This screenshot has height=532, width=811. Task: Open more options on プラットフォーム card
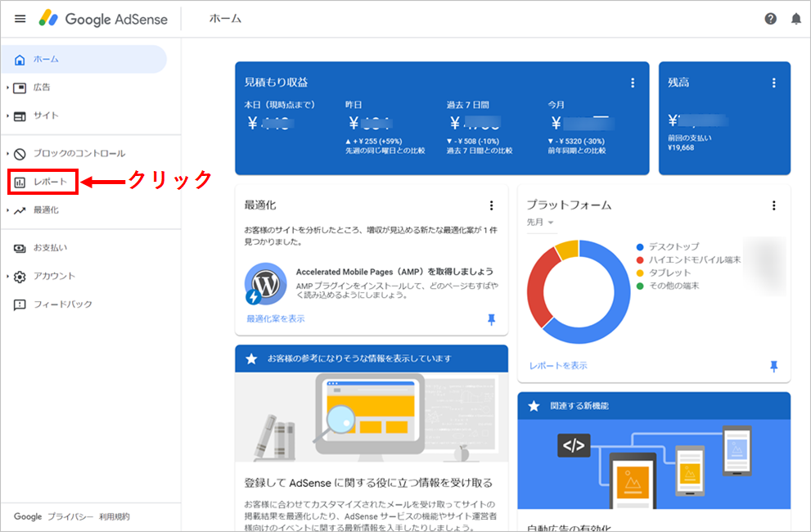[773, 205]
